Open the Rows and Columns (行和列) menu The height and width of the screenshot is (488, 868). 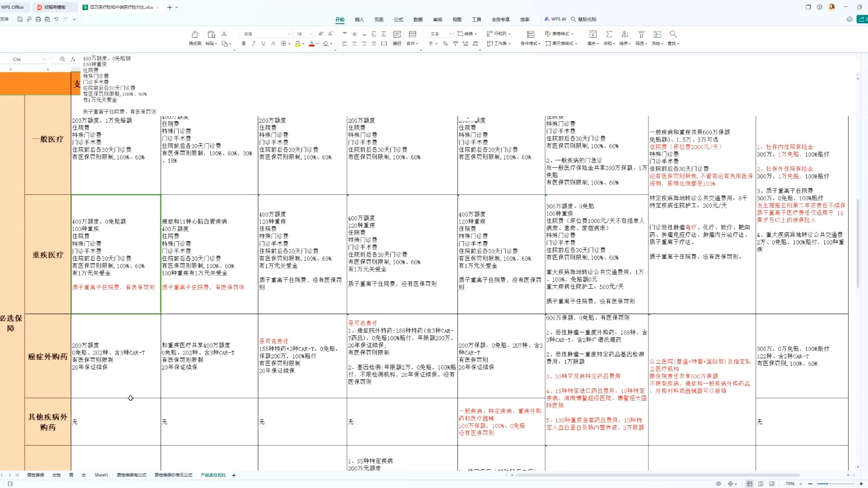[x=499, y=34]
